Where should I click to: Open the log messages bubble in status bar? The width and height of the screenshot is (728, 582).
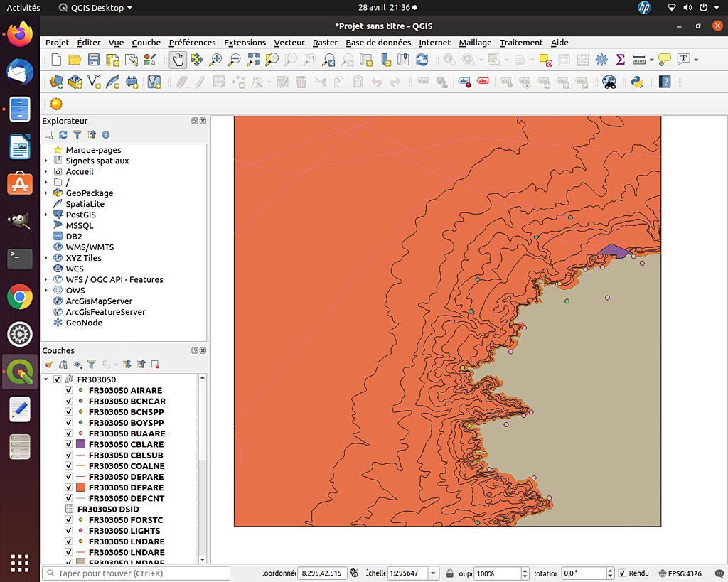click(x=719, y=573)
